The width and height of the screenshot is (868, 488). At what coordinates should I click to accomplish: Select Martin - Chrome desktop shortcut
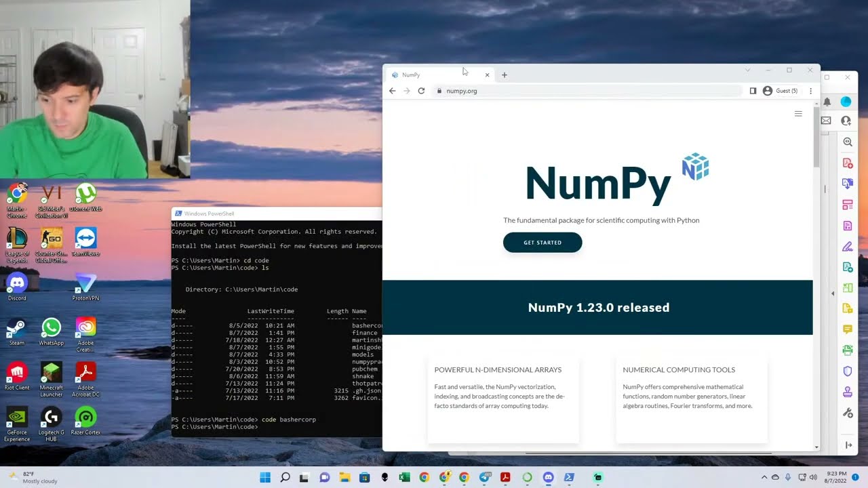pos(17,201)
